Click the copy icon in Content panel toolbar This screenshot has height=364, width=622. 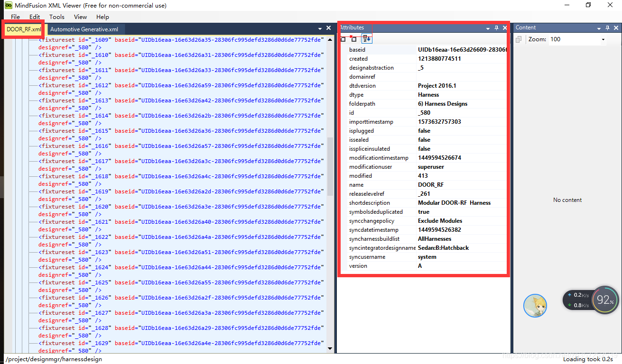pos(518,39)
